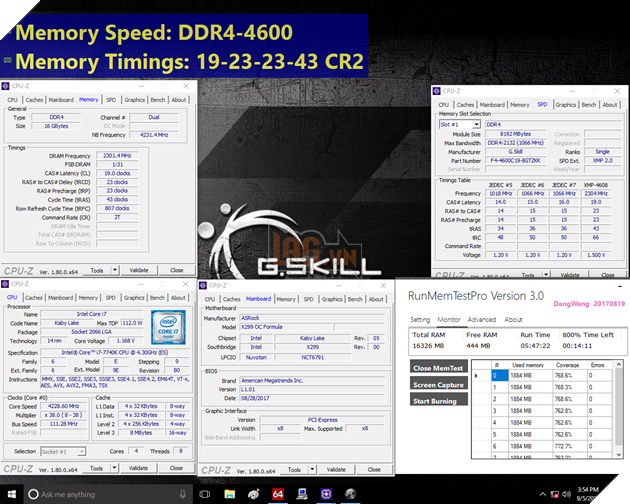Click Validate in the Mainboard CPU-Z window

336,469
